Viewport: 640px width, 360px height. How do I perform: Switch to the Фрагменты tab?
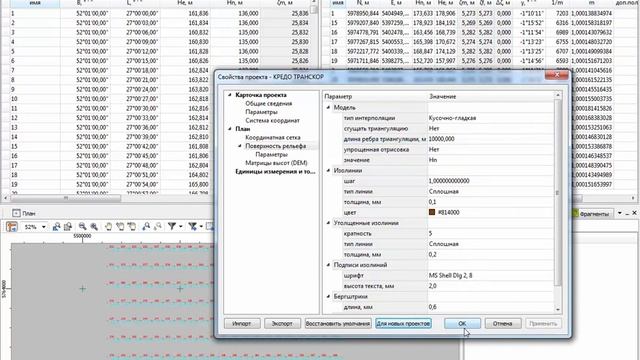click(x=593, y=213)
